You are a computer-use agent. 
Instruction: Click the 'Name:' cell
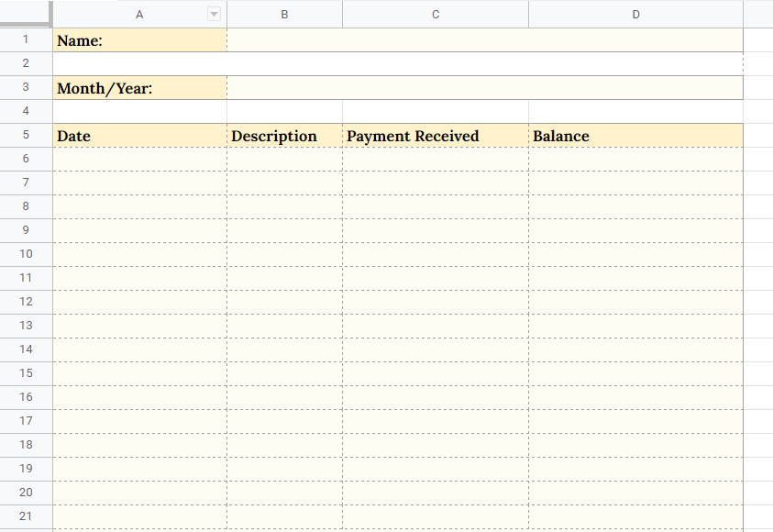[139, 40]
